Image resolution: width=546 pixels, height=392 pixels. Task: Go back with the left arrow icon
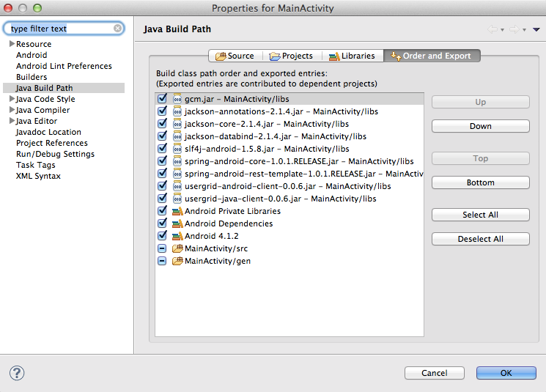(492, 29)
